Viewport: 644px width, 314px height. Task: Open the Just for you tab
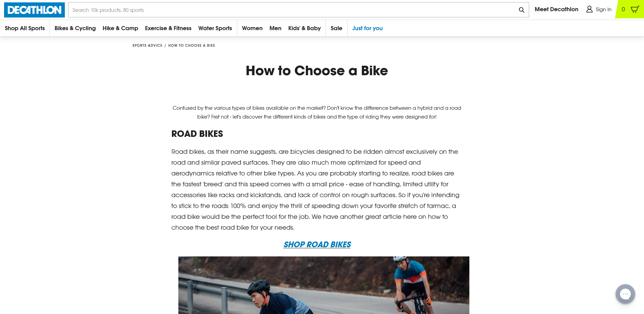click(367, 28)
